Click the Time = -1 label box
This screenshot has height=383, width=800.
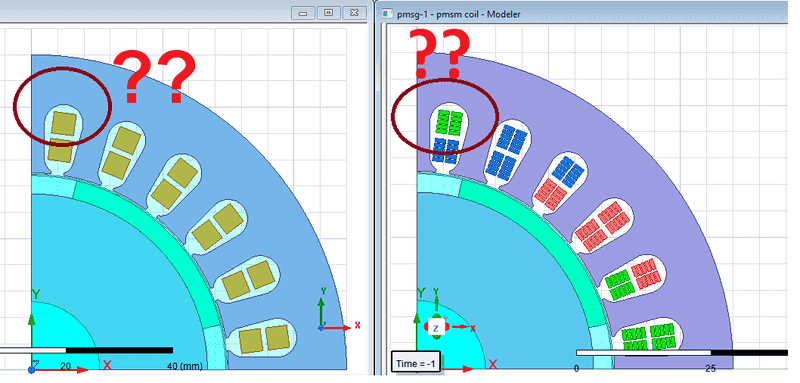point(415,364)
